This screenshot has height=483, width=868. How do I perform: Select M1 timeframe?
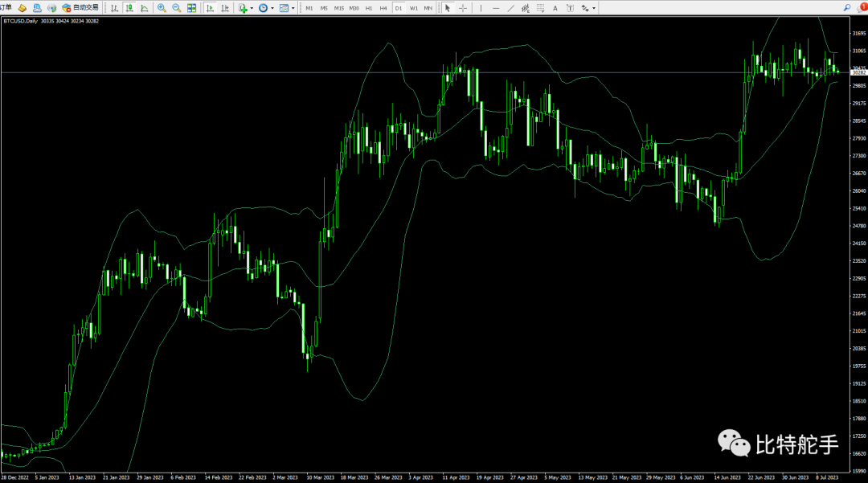click(309, 8)
